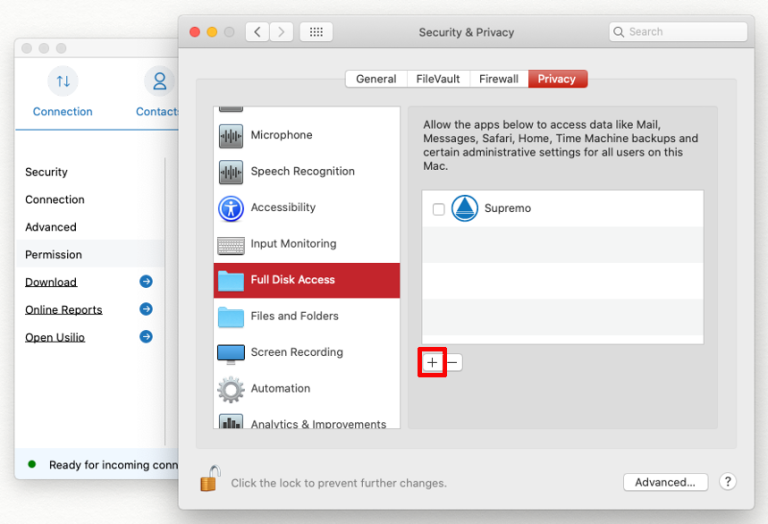Open the Online Reports link
Image resolution: width=768 pixels, height=524 pixels.
click(x=64, y=310)
